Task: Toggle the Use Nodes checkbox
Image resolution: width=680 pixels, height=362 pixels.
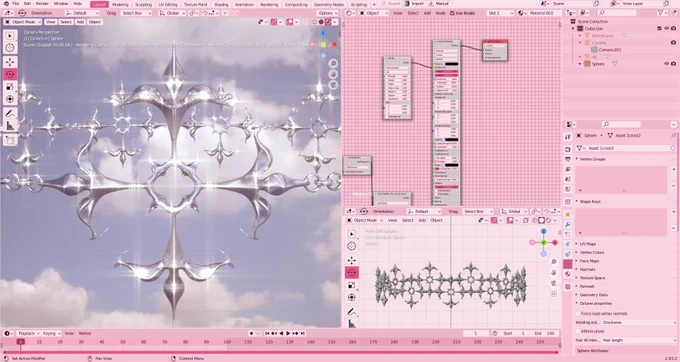Action: click(x=452, y=13)
